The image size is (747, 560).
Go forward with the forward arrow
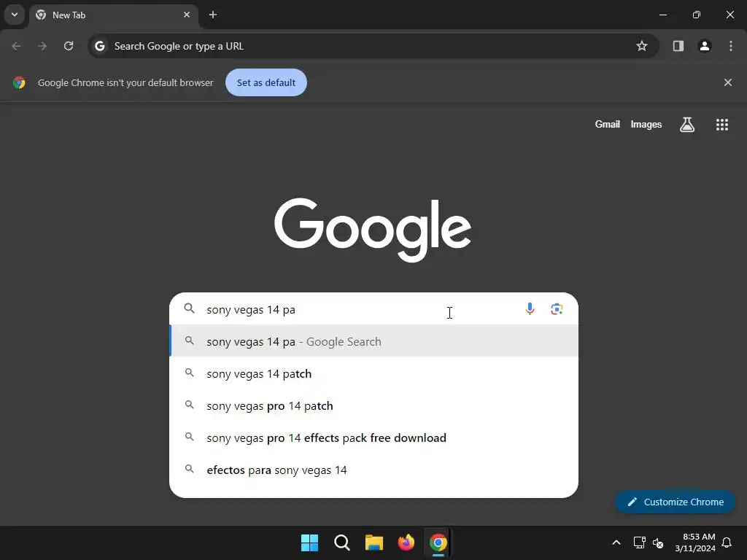pos(42,46)
